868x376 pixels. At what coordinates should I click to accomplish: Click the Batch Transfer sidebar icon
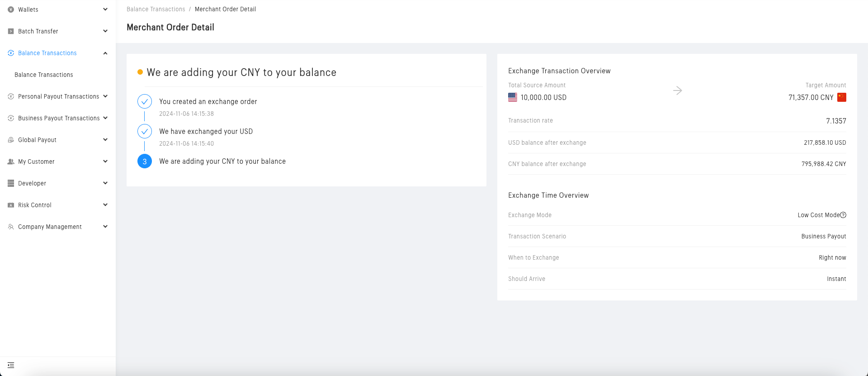11,31
